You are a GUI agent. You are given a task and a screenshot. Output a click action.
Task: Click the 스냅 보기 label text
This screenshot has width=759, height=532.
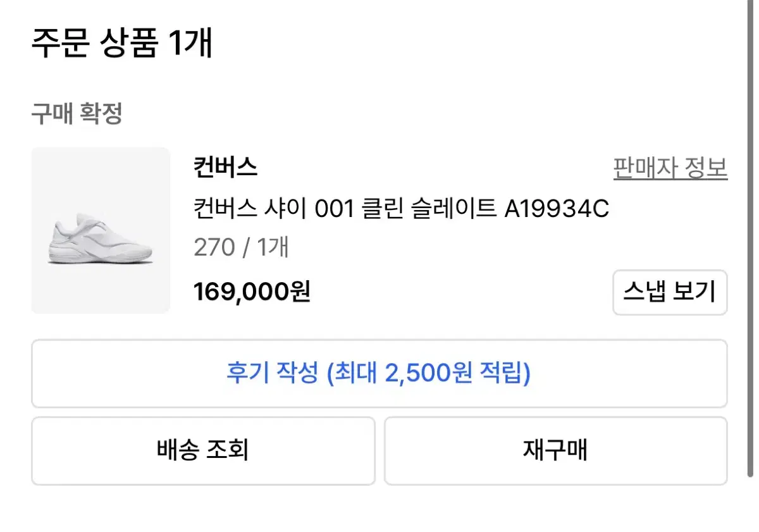[x=670, y=292]
